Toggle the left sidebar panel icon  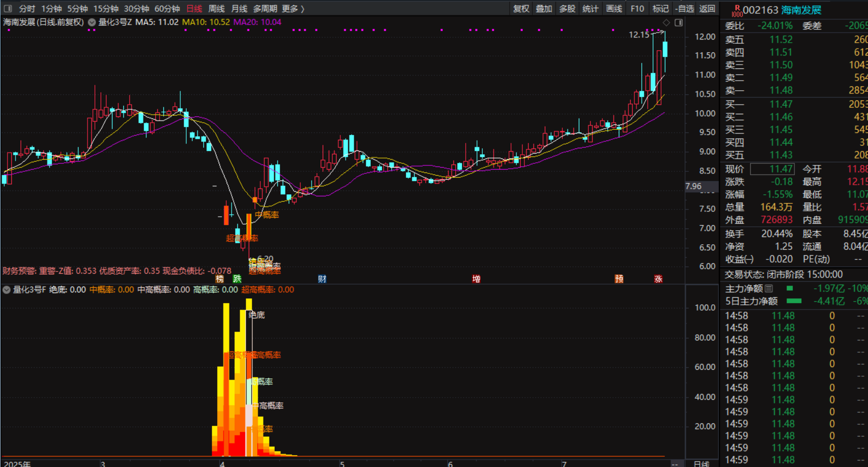coord(7,9)
